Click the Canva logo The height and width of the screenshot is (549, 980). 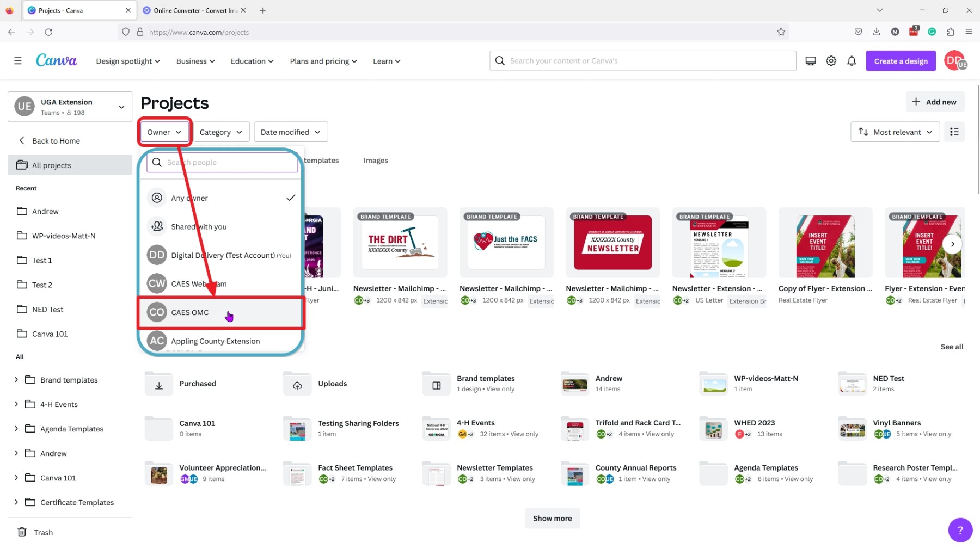[x=56, y=60]
